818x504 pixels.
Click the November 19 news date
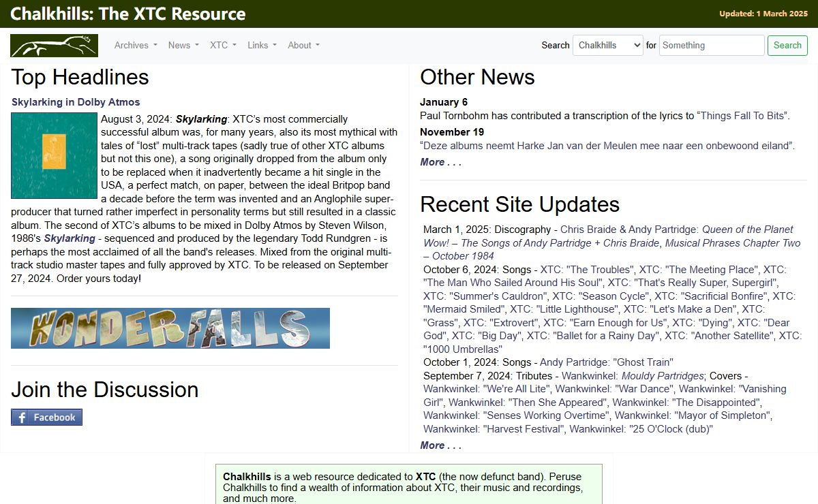tap(452, 132)
